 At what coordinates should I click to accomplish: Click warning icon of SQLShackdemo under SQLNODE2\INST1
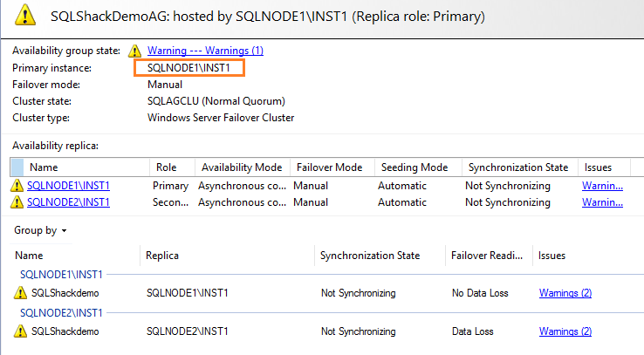(21, 331)
